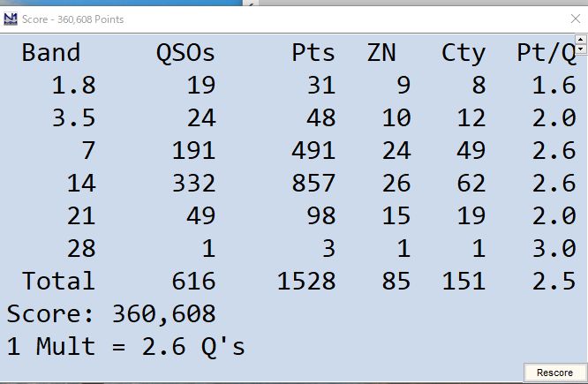Click the total points value 1528

tap(306, 282)
